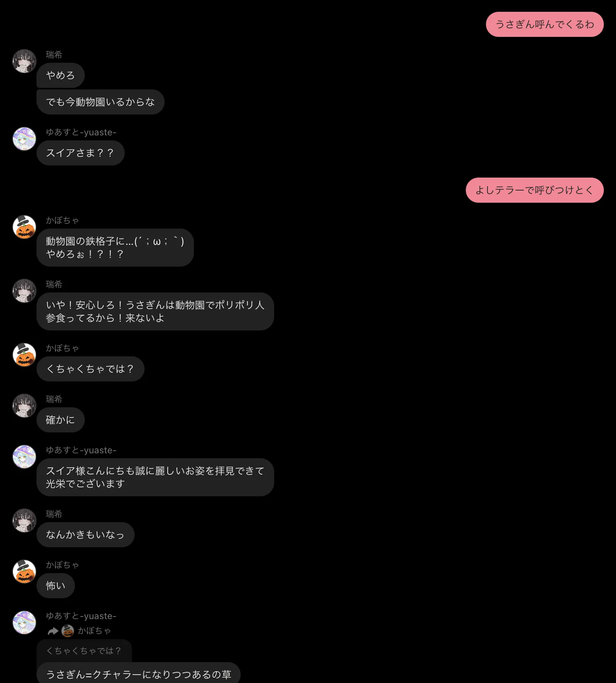616x683 pixels.
Task: Open the small かぼちゃ avatar in the reply header
Action: pos(68,631)
